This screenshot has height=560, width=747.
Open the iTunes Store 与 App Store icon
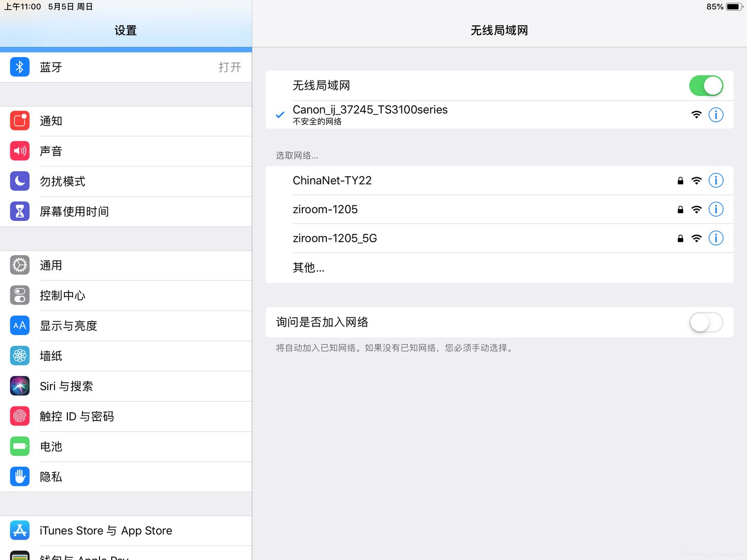(x=19, y=530)
